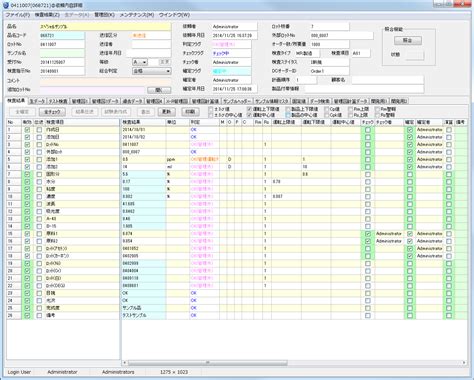The image size is (474, 380).
Task: Toggle the Cp値 checkbox
Action: tap(327, 109)
